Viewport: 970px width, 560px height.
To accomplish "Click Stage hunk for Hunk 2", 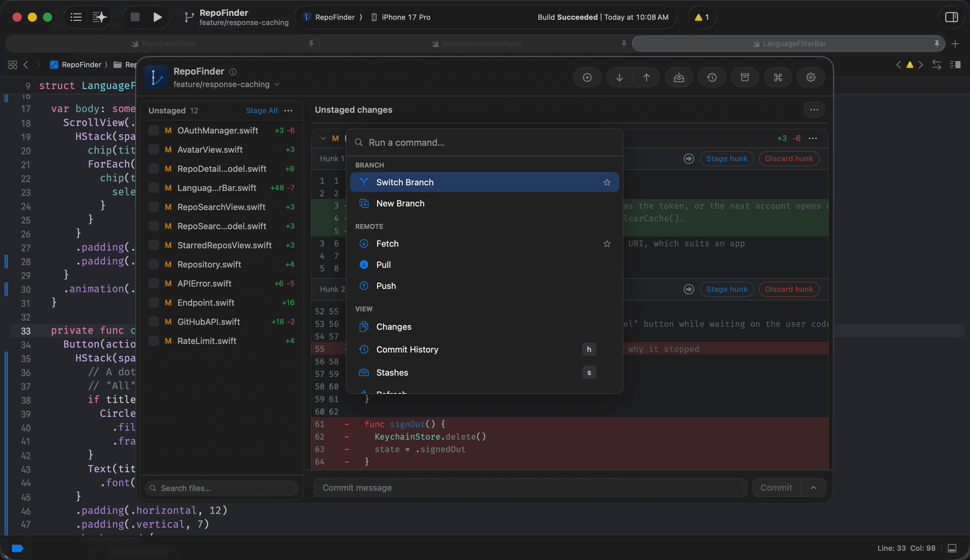I will tap(727, 289).
